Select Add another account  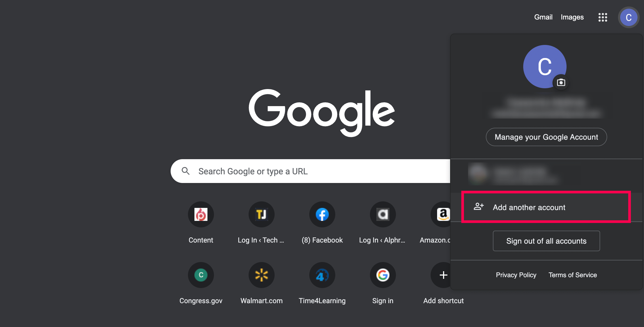(x=529, y=207)
